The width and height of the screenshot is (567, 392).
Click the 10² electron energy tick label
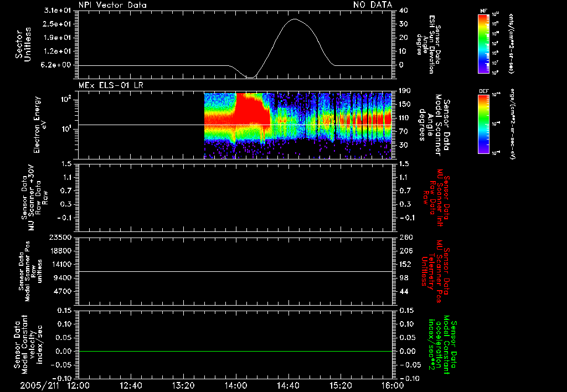pyautogui.click(x=66, y=99)
